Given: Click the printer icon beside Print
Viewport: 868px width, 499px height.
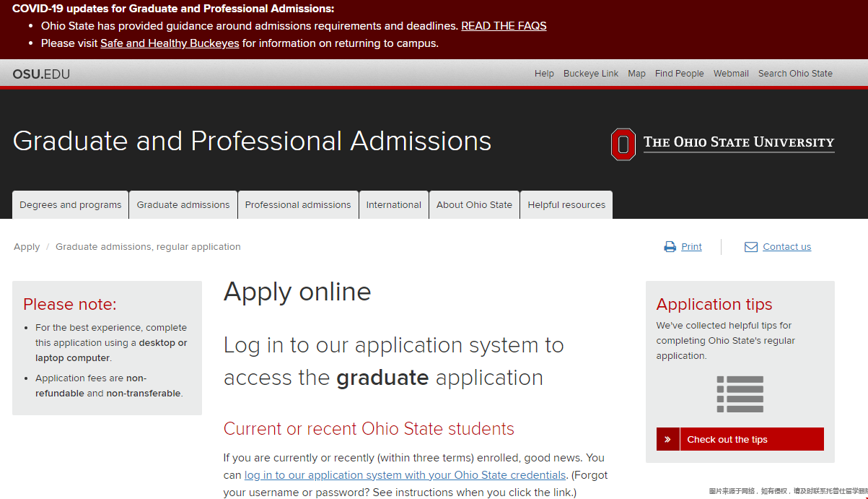Looking at the screenshot, I should tap(670, 247).
